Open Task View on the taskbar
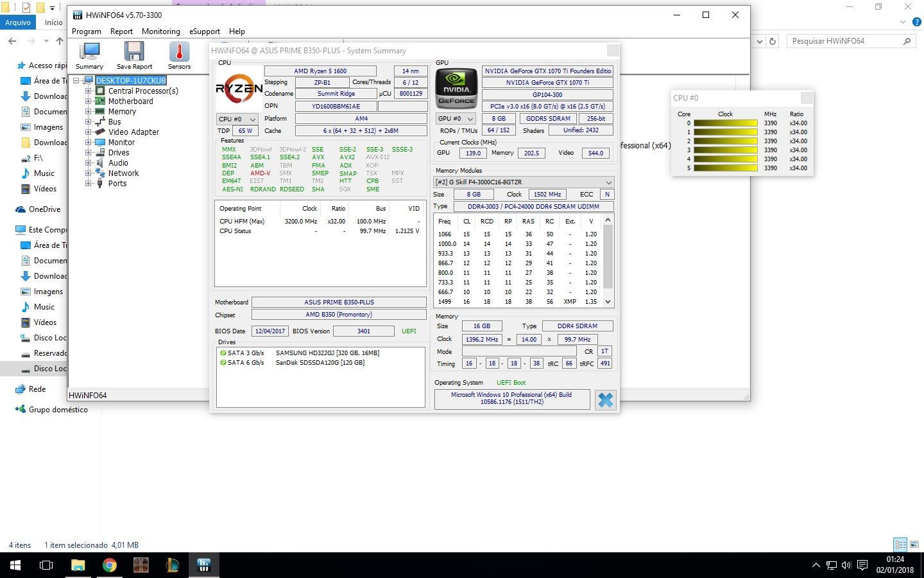The image size is (924, 578). pyautogui.click(x=46, y=565)
